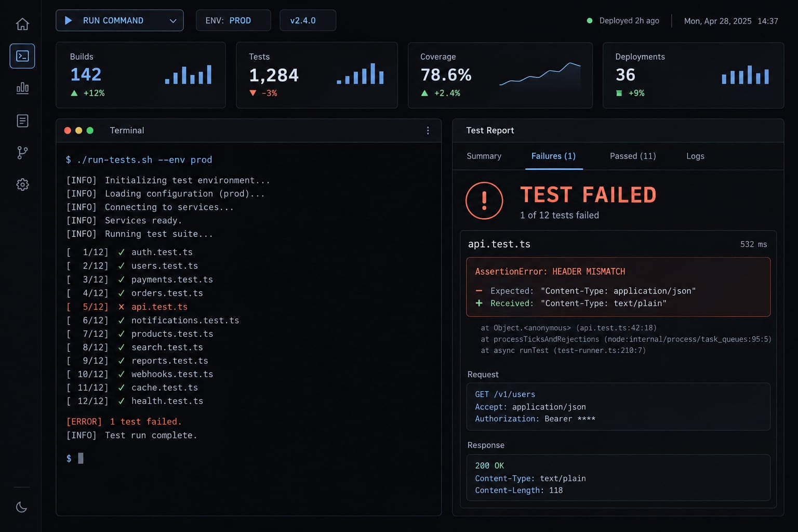Click the GET /v1/users request line
Viewport: 798px width, 532px height.
[x=505, y=394]
